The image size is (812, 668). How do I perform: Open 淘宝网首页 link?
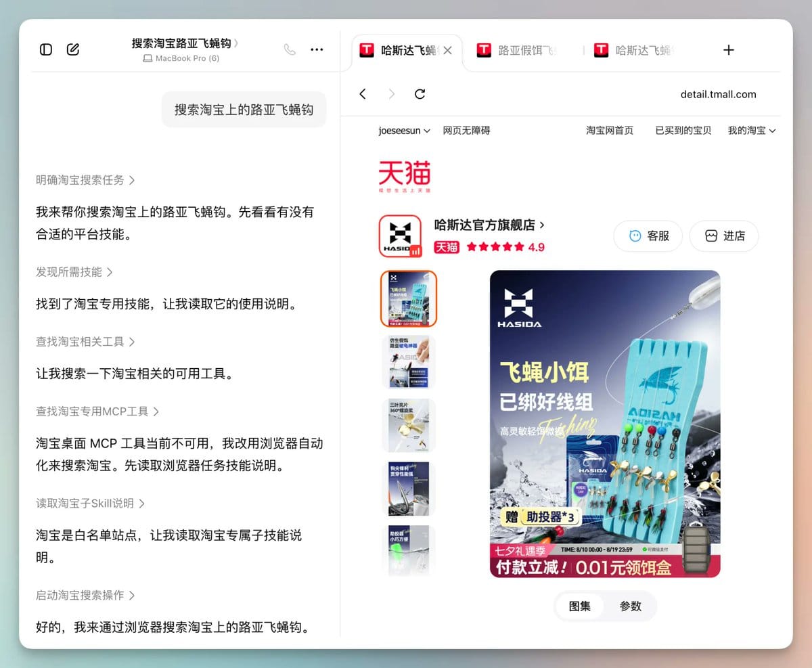pyautogui.click(x=610, y=131)
